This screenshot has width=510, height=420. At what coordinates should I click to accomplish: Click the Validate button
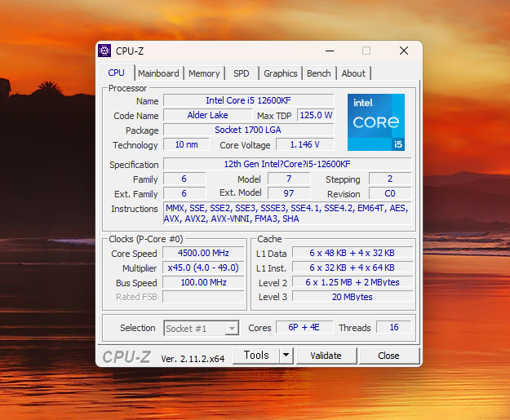coord(326,356)
